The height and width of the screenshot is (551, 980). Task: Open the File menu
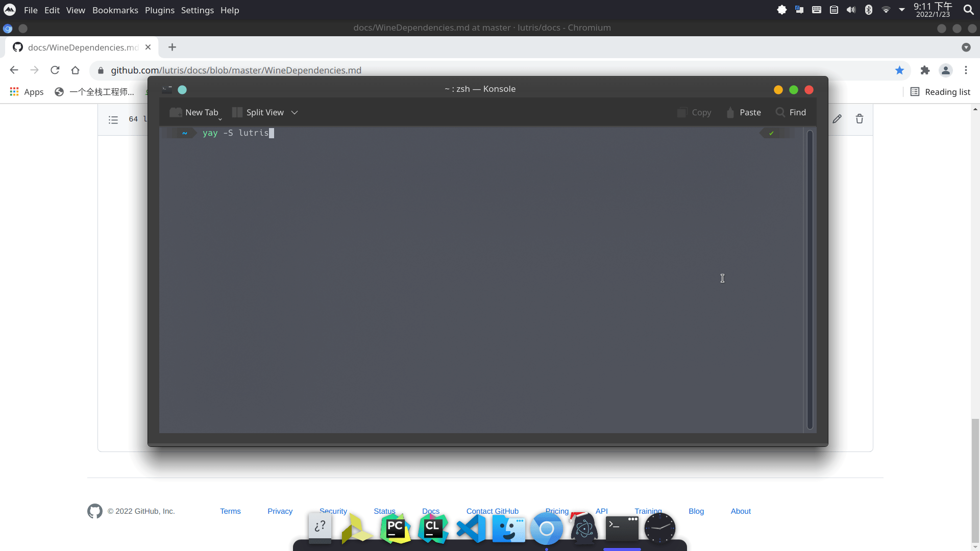click(31, 10)
